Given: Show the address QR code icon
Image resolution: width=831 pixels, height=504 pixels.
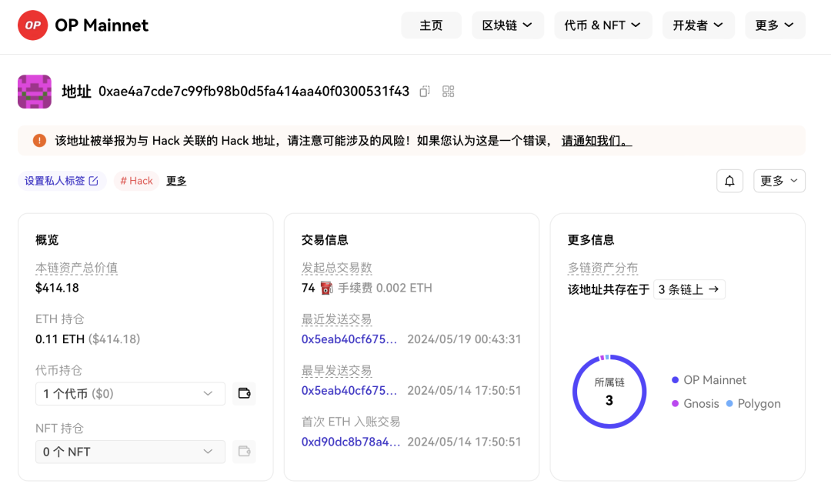Looking at the screenshot, I should [449, 92].
